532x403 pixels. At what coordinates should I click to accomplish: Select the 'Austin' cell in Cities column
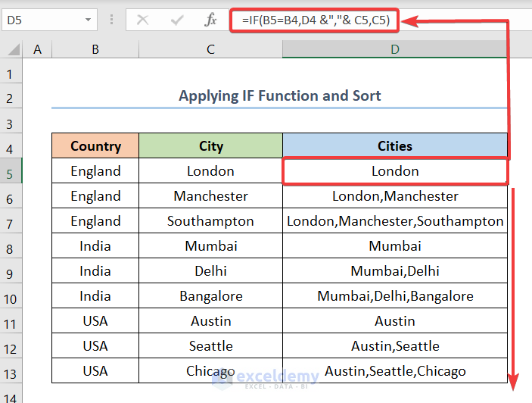(x=395, y=321)
